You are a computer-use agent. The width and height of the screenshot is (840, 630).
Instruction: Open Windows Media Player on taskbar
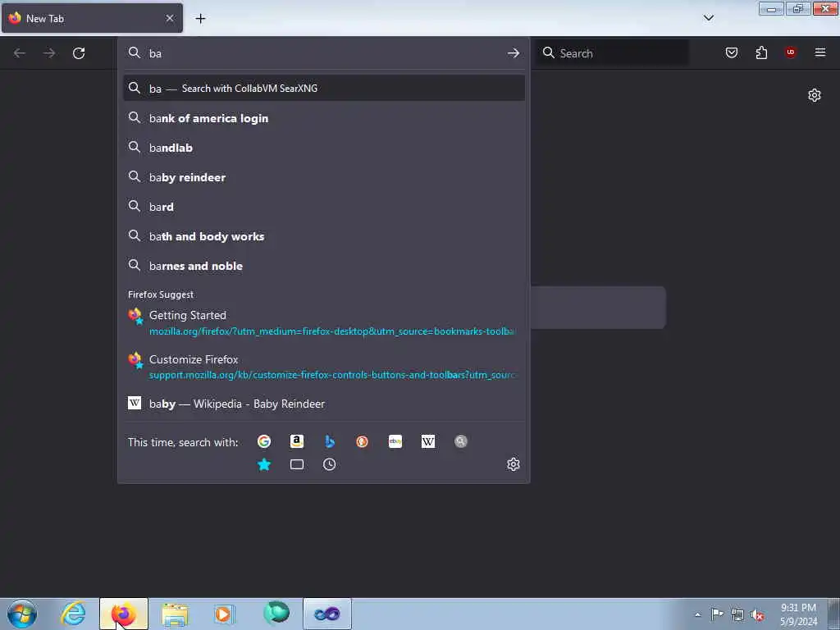(223, 614)
